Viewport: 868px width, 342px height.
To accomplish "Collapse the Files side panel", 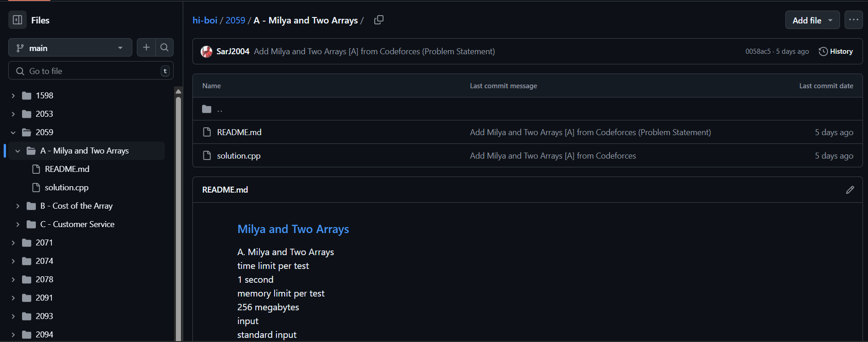I will 17,20.
